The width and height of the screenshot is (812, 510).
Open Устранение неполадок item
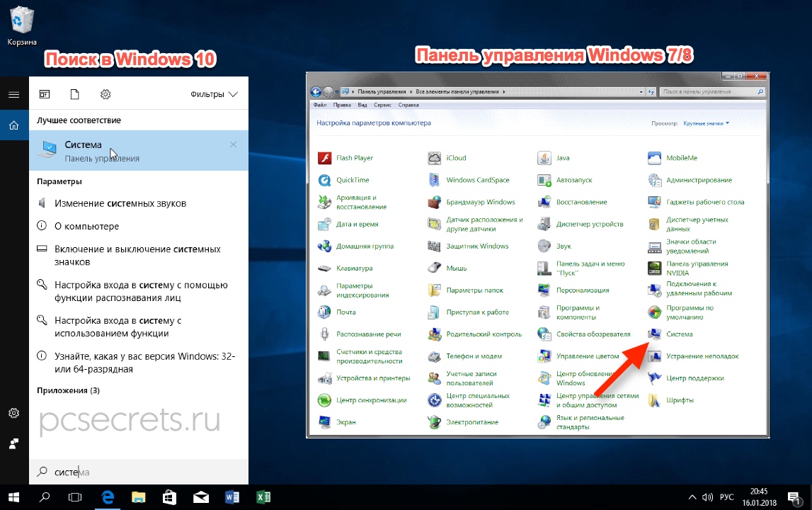[693, 356]
